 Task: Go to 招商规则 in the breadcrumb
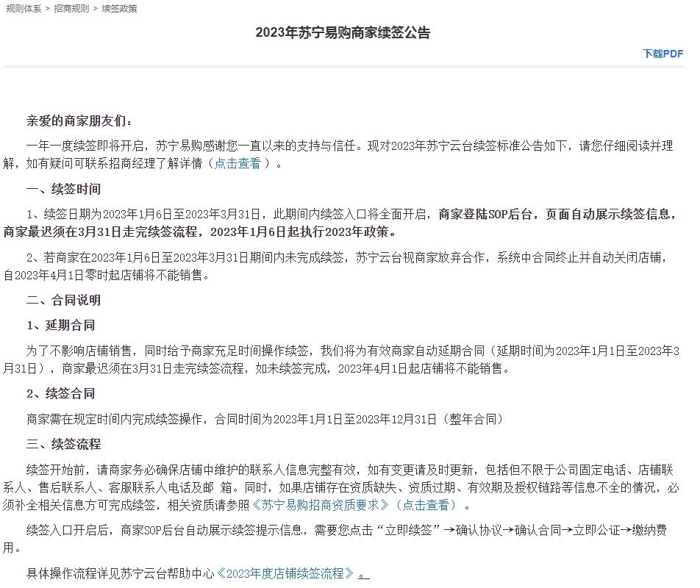[x=71, y=9]
